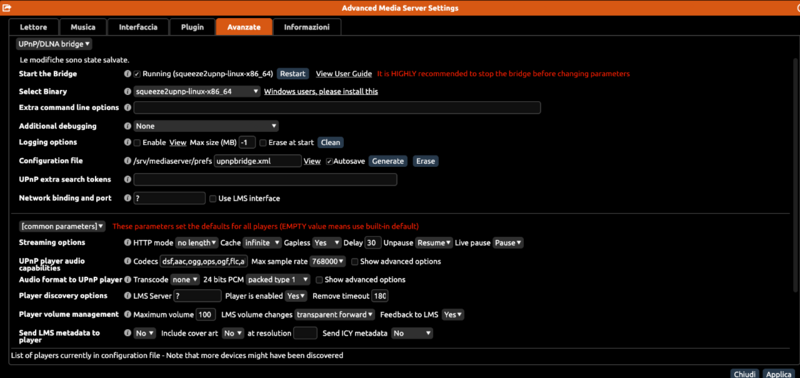Click info icon for UPnP player audio capabilities
This screenshot has height=378, width=800.
coord(128,261)
